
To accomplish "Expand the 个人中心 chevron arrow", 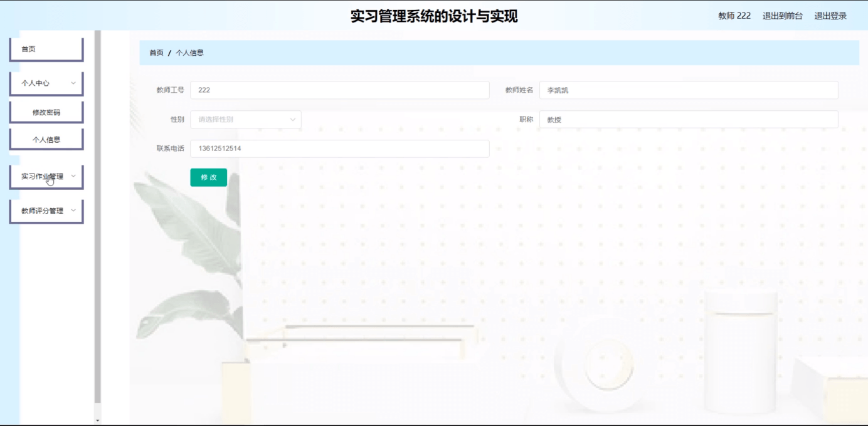I will pyautogui.click(x=73, y=83).
